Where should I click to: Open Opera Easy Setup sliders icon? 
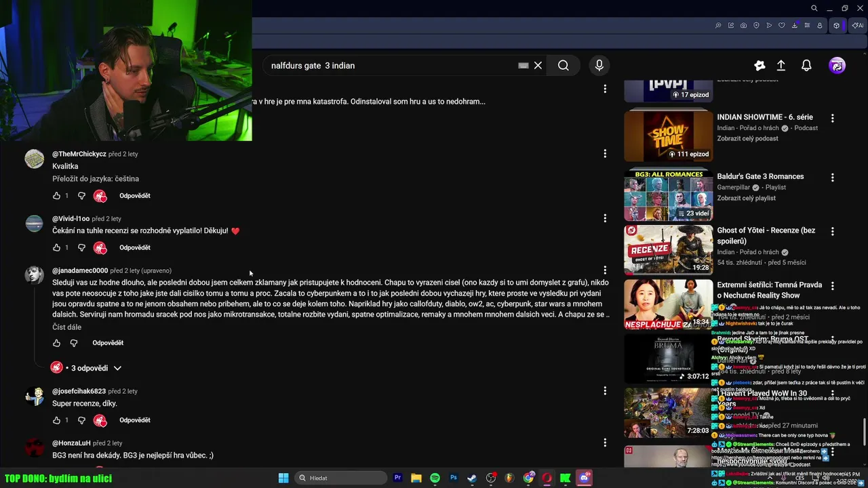[807, 26]
